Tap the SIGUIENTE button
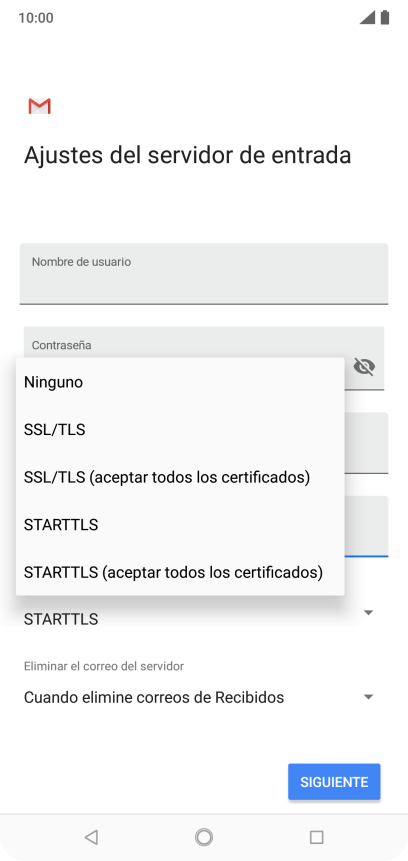The width and height of the screenshot is (408, 861). 334,782
